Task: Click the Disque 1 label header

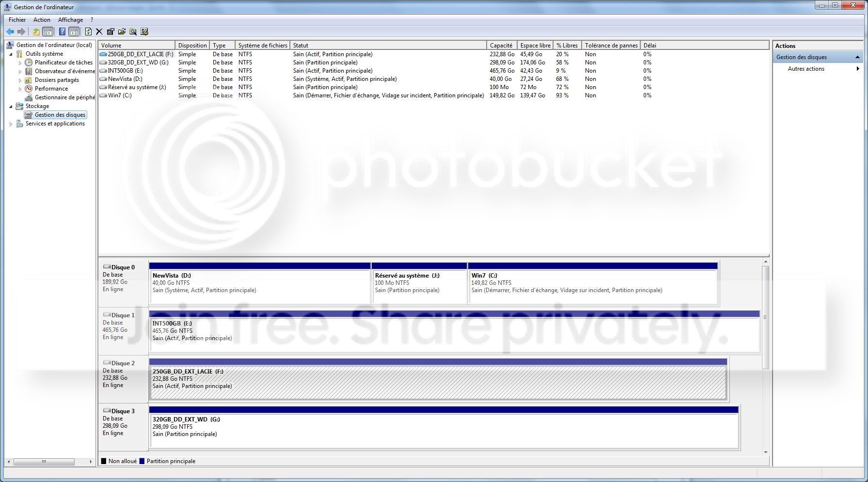Action: coord(123,315)
